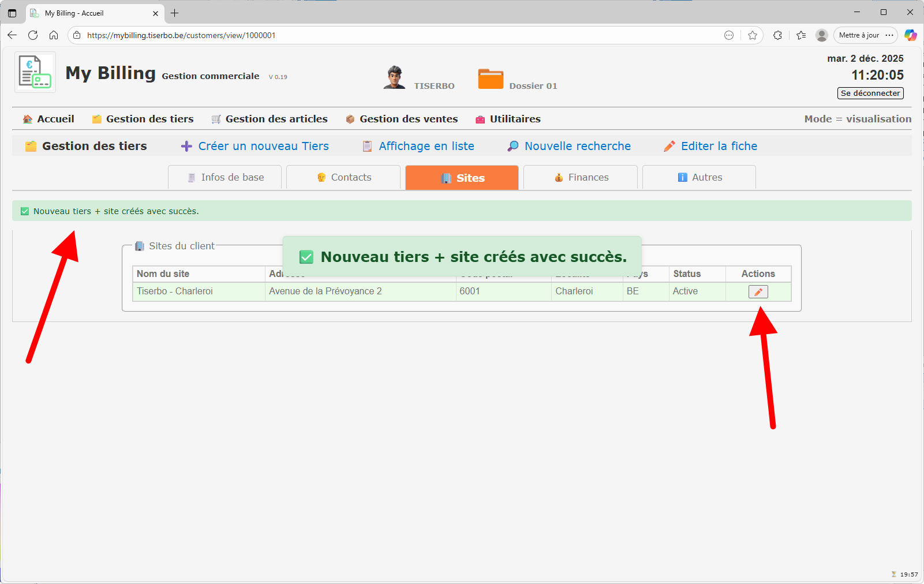924x584 pixels.
Task: Click the Se déconnecter button
Action: click(x=870, y=93)
